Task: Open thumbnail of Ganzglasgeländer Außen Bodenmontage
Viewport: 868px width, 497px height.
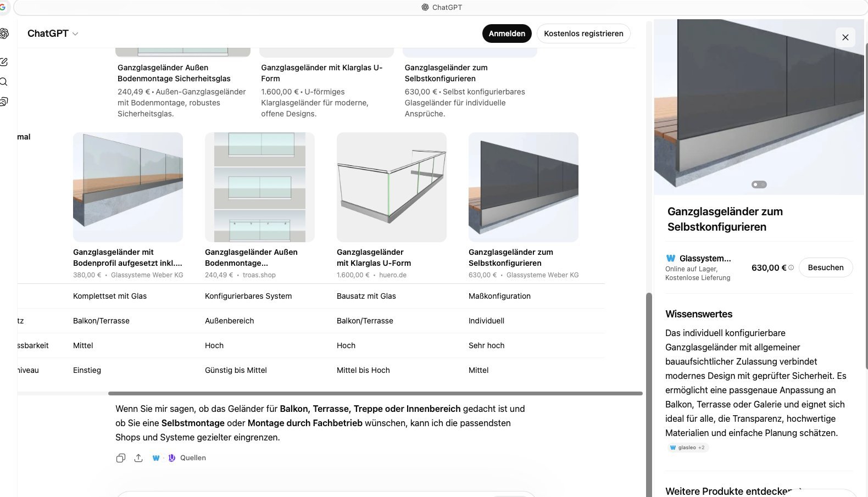Action: coord(260,187)
